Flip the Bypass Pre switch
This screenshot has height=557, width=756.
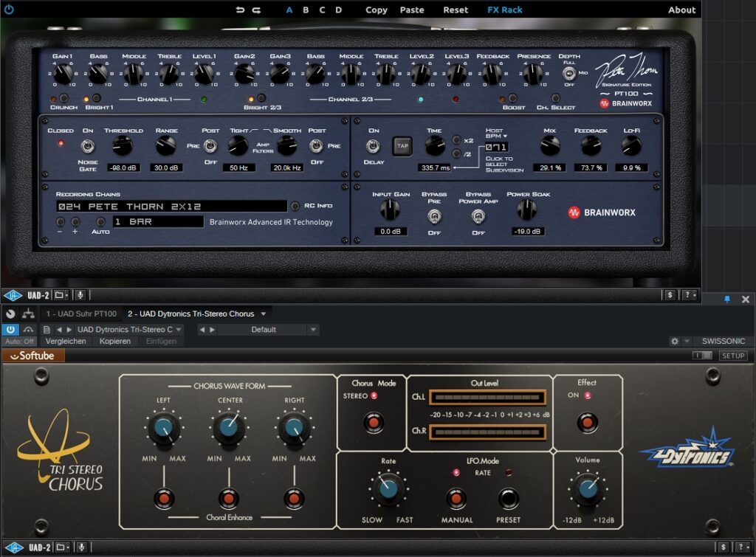click(x=434, y=217)
